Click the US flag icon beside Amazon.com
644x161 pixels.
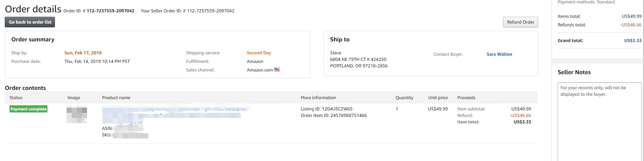(x=277, y=70)
